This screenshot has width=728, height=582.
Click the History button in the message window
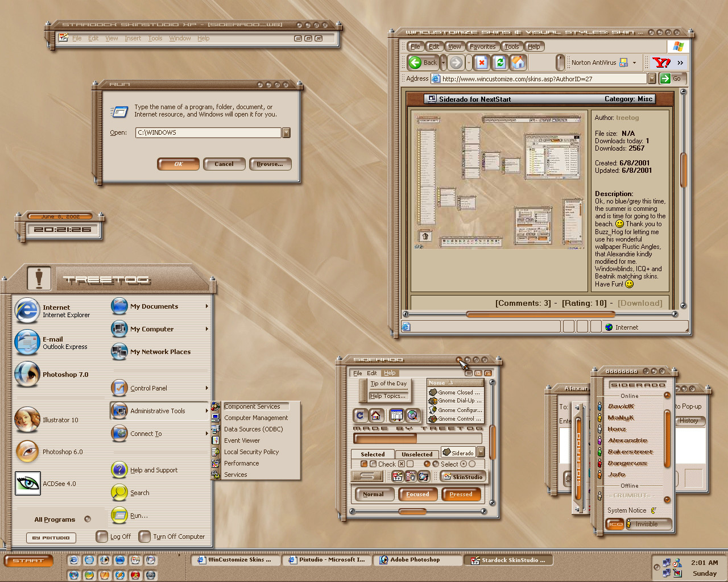pos(689,421)
